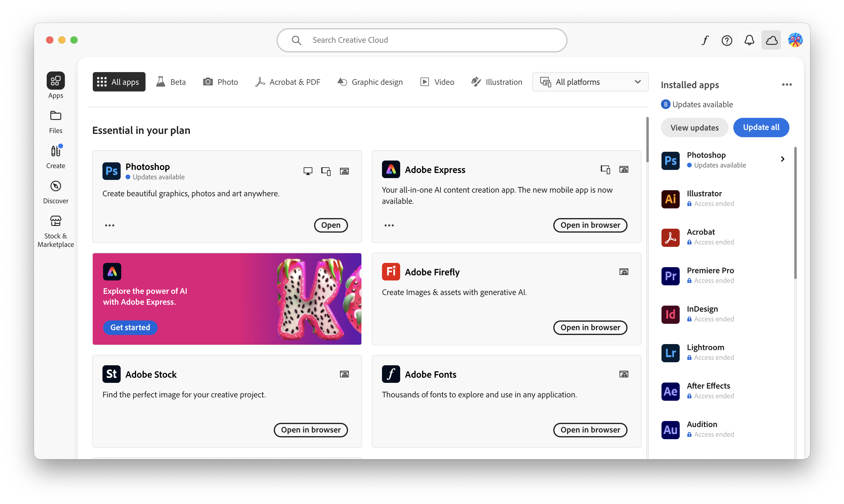This screenshot has height=504, width=844.
Task: Open Adobe Fonts in browser
Action: click(x=590, y=430)
